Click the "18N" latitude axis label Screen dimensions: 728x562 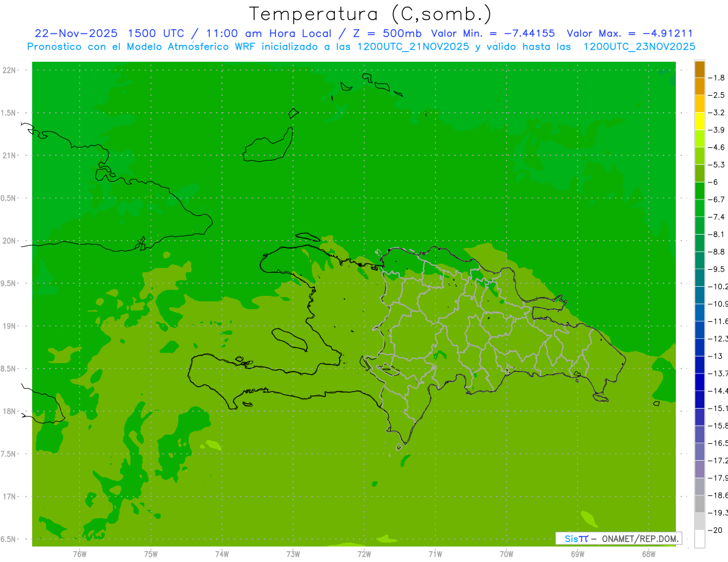tap(8, 411)
